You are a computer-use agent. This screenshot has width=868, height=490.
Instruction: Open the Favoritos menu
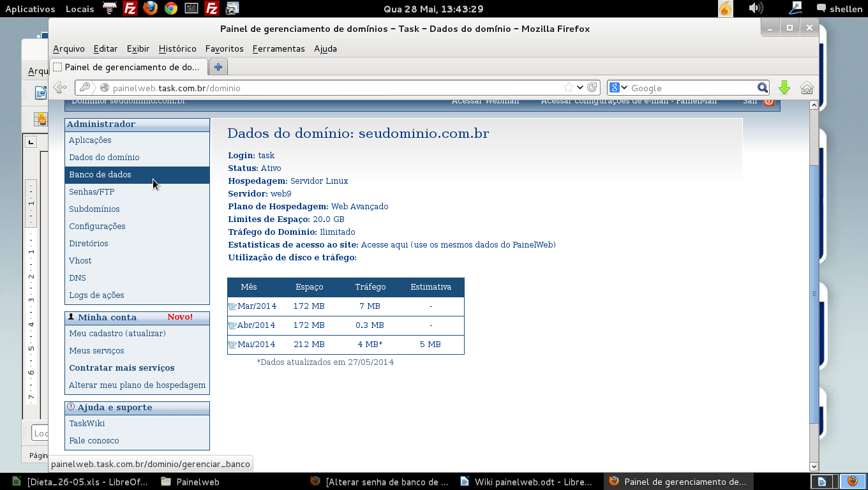click(225, 48)
